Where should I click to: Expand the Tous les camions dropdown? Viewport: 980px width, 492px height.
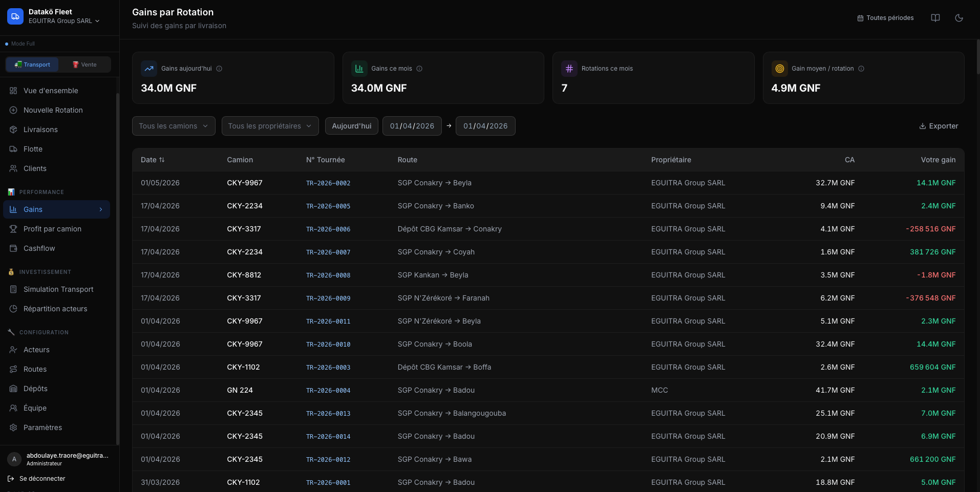(173, 126)
